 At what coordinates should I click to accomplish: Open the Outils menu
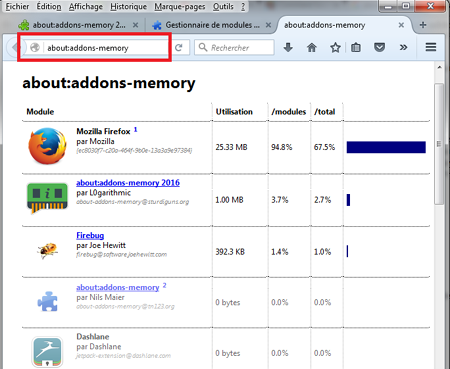[x=223, y=6]
